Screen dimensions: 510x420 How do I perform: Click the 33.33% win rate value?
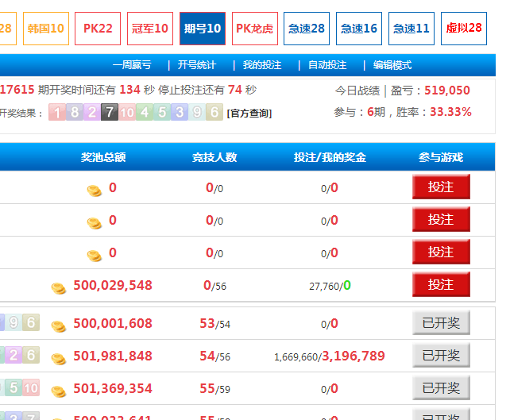450,112
